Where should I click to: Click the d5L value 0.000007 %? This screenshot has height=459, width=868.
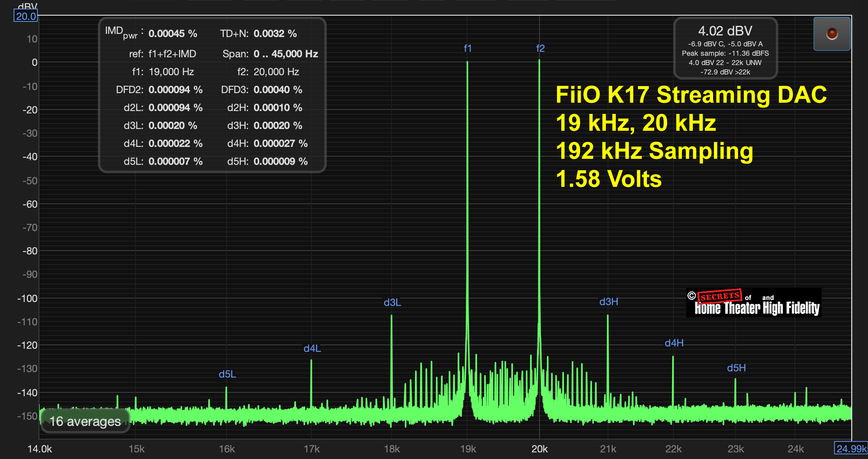click(176, 161)
